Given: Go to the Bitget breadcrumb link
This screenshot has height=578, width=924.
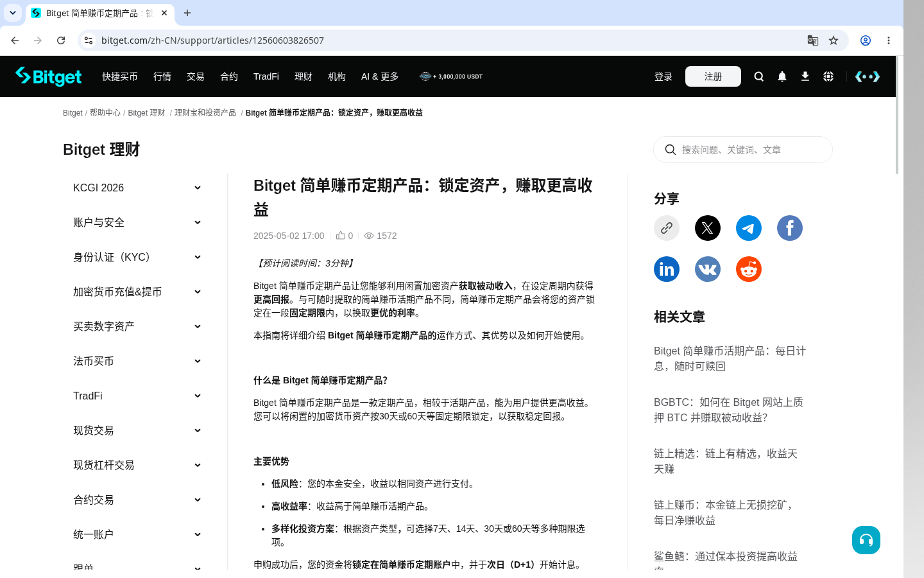Looking at the screenshot, I should coord(73,112).
